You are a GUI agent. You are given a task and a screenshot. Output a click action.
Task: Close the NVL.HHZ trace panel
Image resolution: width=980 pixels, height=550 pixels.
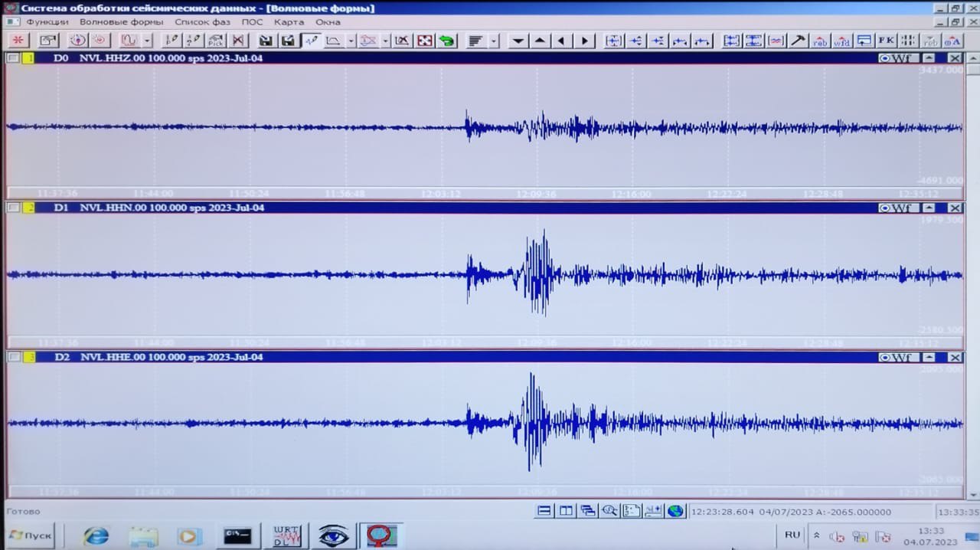[x=955, y=58]
